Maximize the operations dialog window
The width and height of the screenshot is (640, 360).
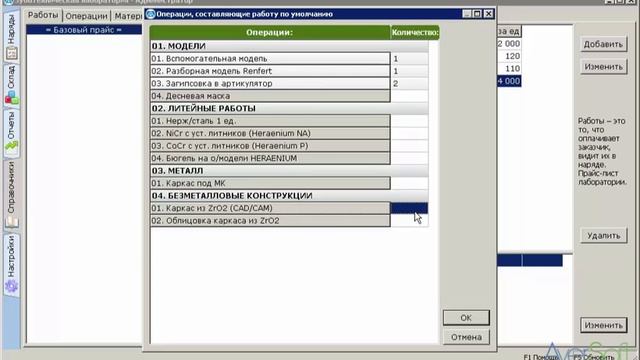point(477,14)
